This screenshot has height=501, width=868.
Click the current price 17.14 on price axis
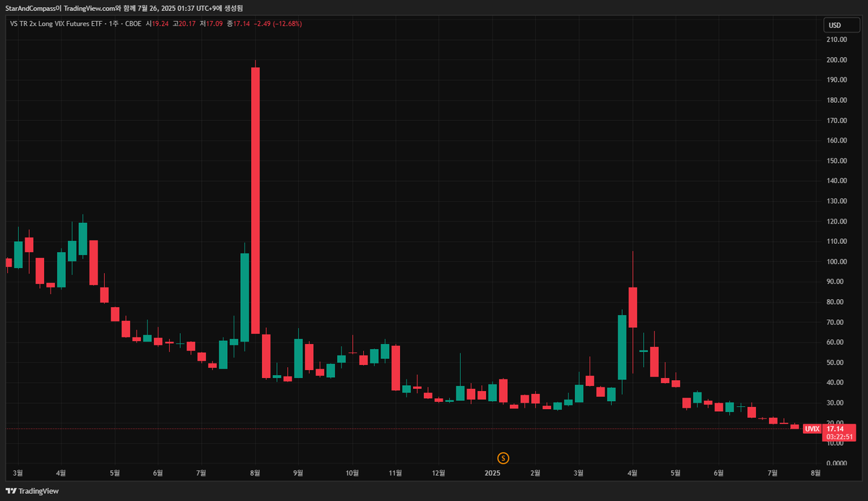pyautogui.click(x=836, y=429)
